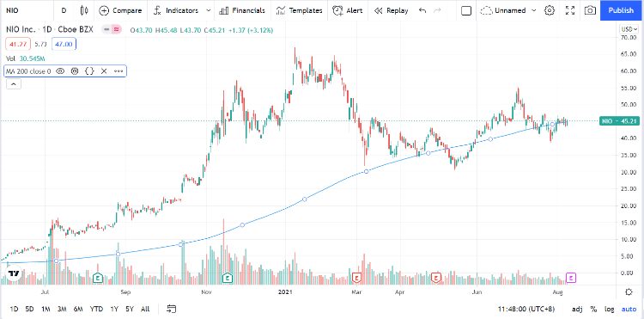This screenshot has width=644, height=319.
Task: Open the go-to-date calendar icon
Action: point(172,309)
